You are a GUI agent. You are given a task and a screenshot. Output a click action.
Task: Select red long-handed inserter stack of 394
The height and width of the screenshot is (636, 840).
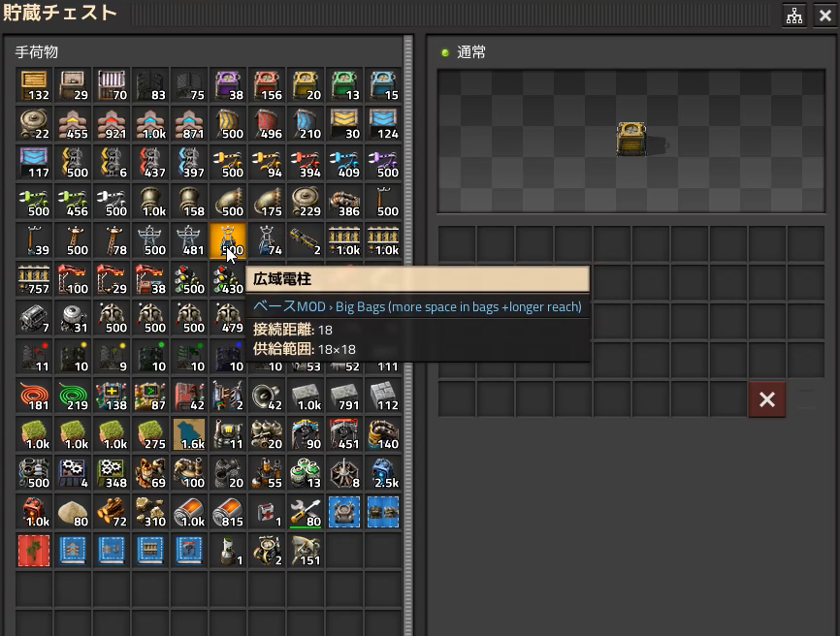click(x=306, y=163)
